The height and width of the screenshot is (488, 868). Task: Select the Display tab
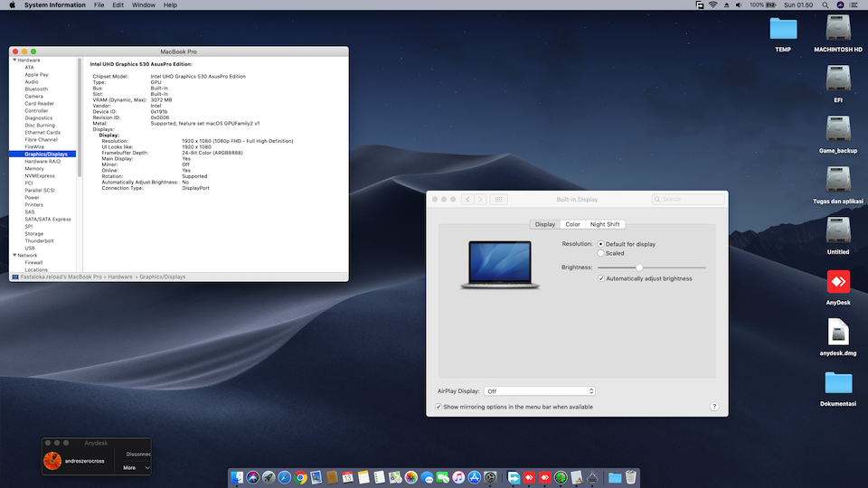(x=544, y=224)
